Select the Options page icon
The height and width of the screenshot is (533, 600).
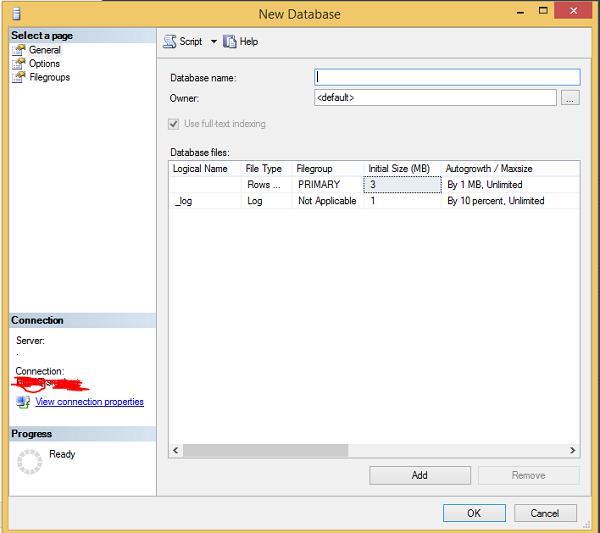(x=18, y=64)
